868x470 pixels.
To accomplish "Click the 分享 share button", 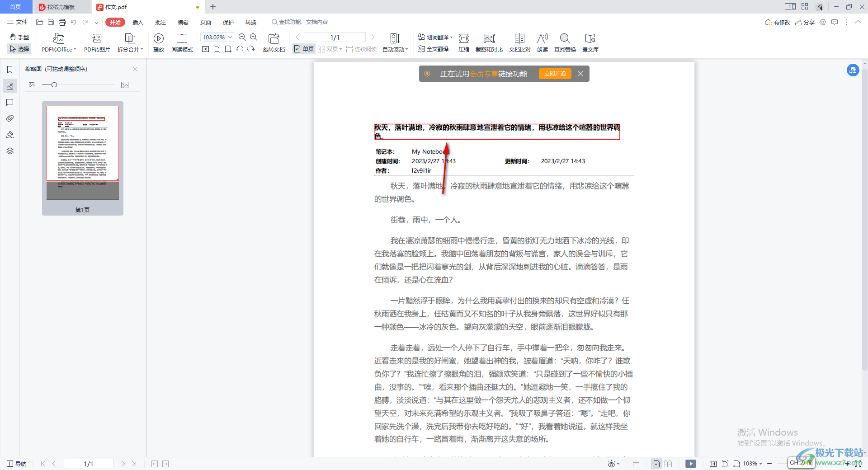I will (x=805, y=22).
